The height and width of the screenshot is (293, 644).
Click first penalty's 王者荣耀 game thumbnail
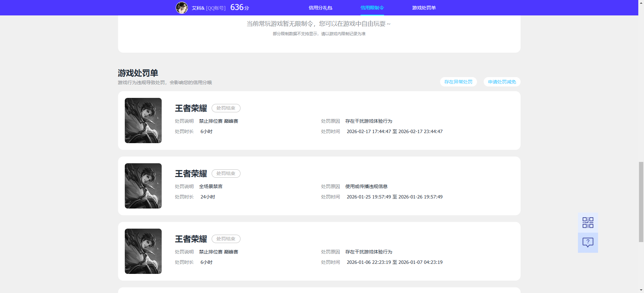143,120
